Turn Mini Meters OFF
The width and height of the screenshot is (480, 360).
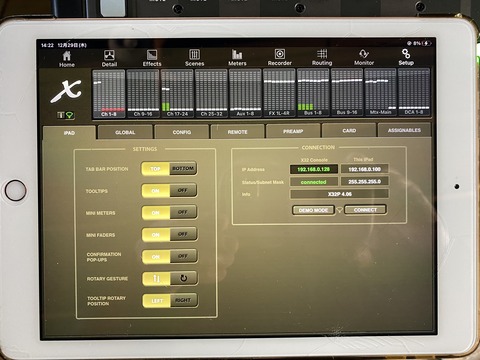coord(183,212)
